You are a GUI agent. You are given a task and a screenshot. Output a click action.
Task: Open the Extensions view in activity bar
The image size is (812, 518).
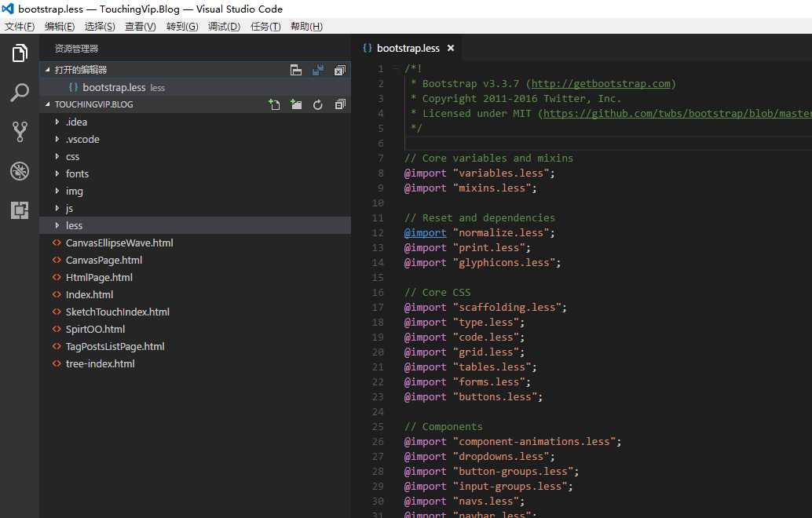pyautogui.click(x=20, y=210)
